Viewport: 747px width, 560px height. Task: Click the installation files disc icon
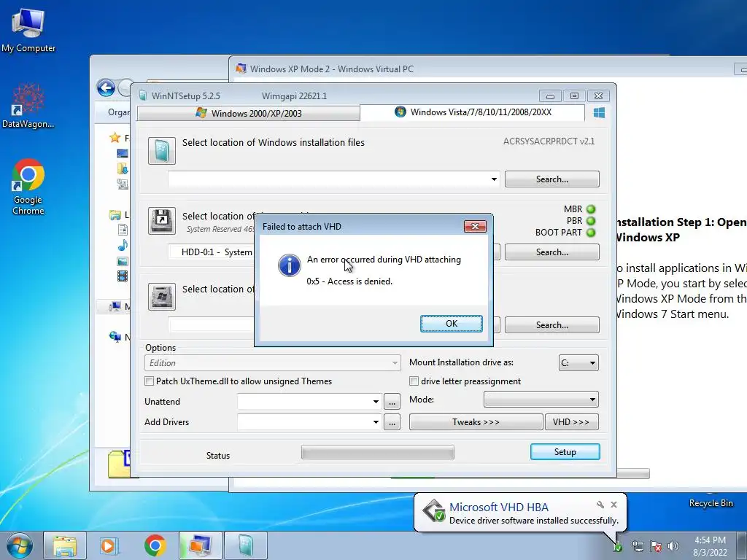[161, 151]
